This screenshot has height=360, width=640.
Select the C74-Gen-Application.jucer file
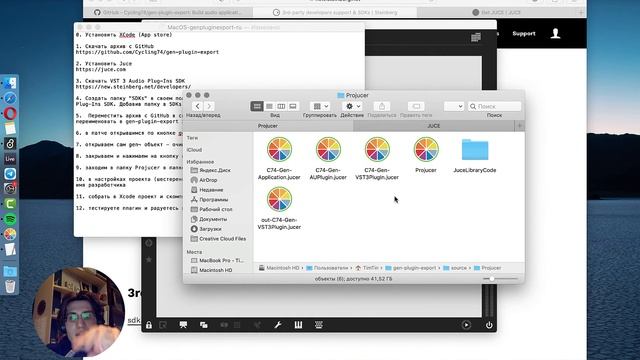point(279,159)
